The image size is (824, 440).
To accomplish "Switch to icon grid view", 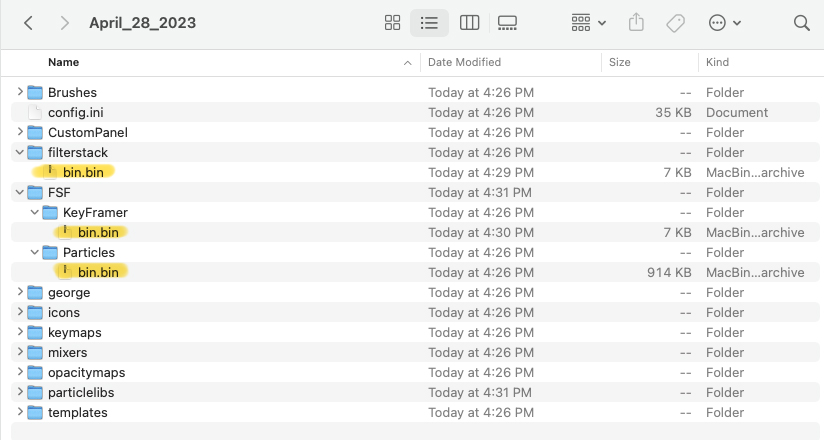I will 392,23.
